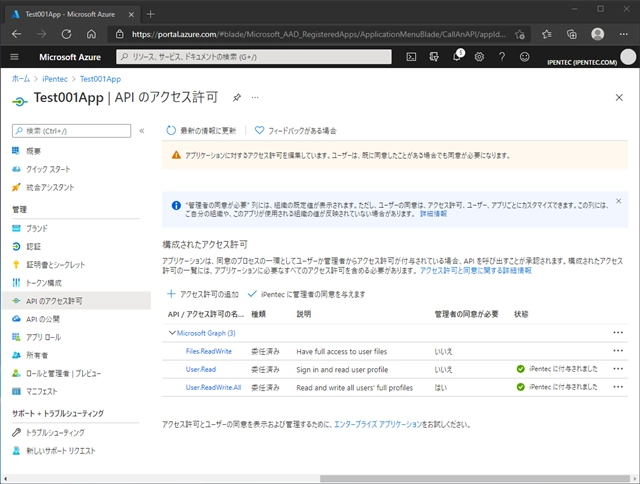Open portal settings gear
The width and height of the screenshot is (640, 484).
479,57
